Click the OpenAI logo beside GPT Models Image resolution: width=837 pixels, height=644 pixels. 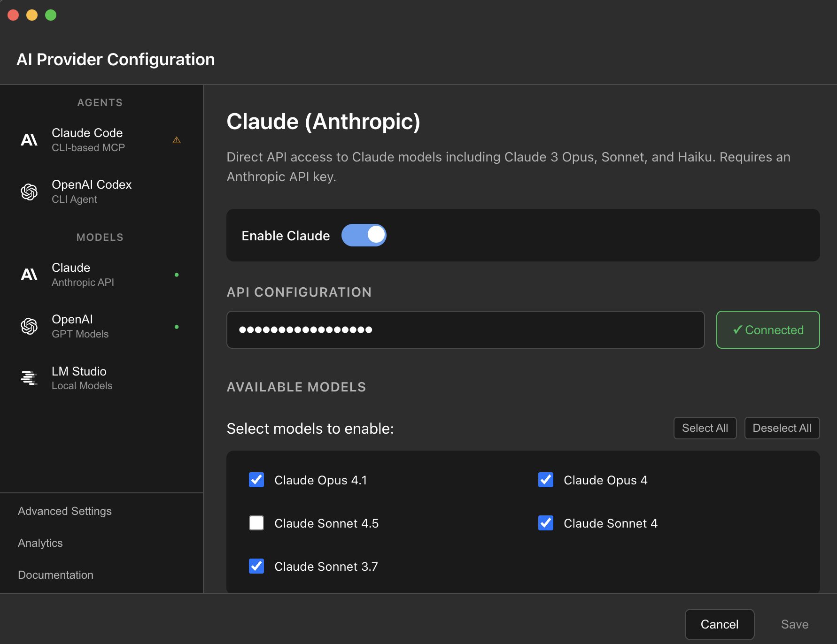[x=29, y=326]
